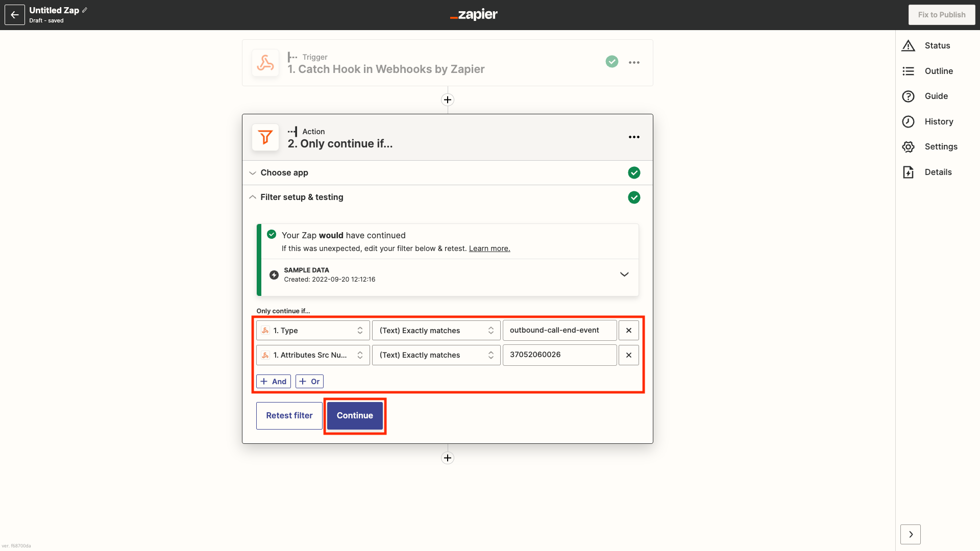Click Details file icon
The width and height of the screenshot is (980, 551).
[909, 172]
